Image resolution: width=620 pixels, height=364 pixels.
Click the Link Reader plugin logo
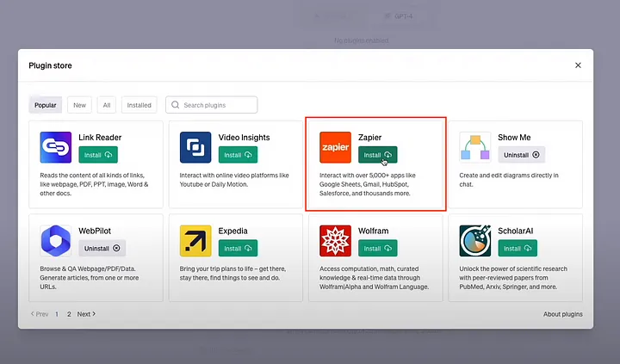click(56, 147)
